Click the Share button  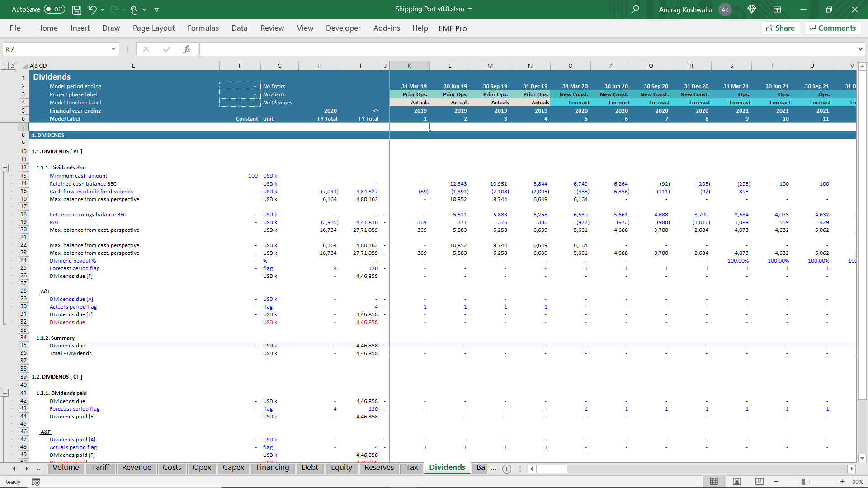click(781, 28)
